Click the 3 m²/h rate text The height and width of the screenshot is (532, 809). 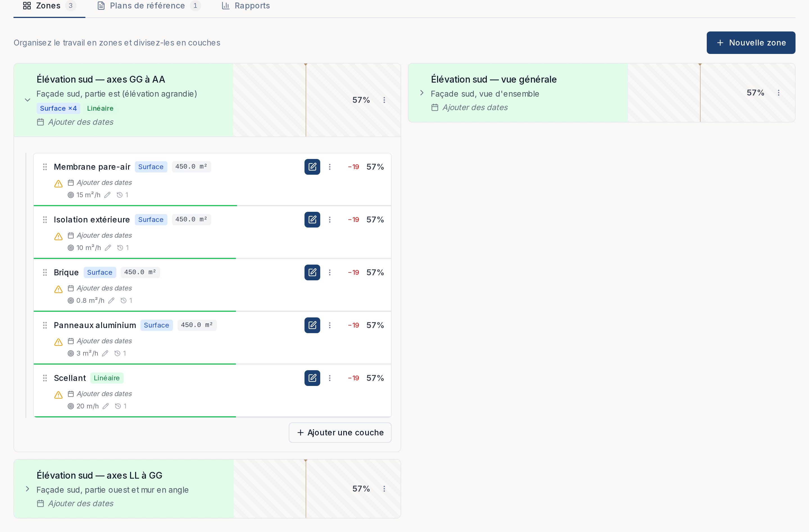pos(87,353)
